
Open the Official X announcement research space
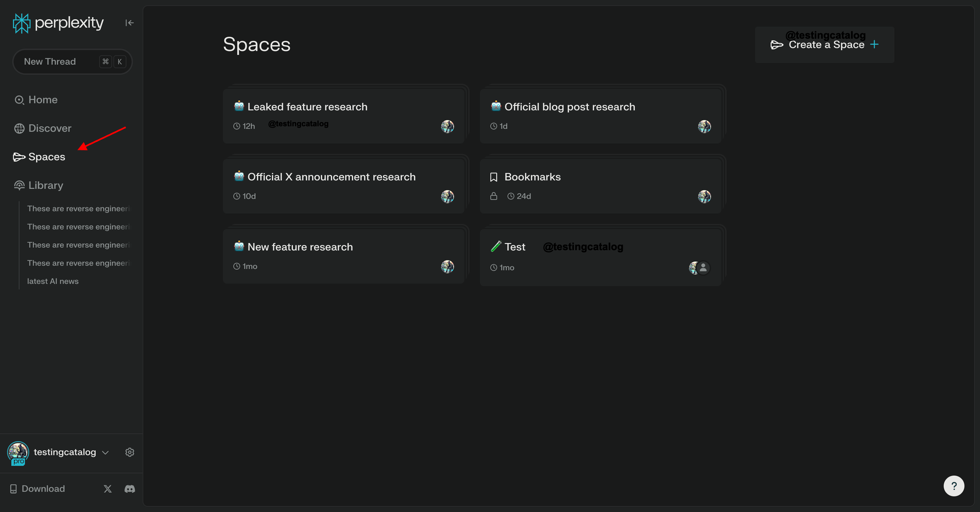[x=343, y=186]
